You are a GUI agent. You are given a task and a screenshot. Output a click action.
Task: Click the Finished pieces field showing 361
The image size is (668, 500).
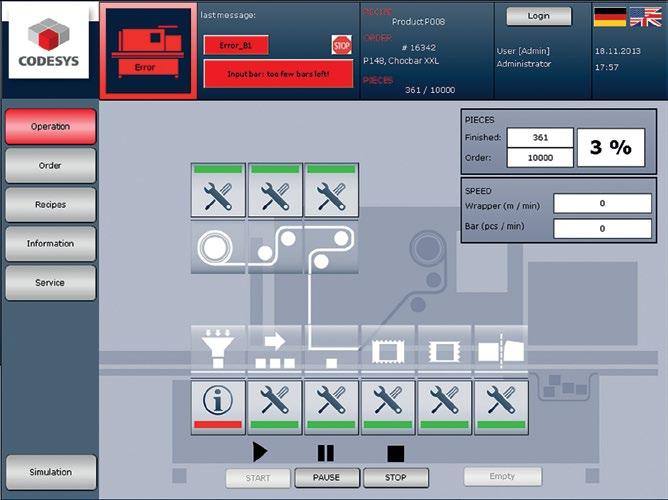[x=540, y=138]
